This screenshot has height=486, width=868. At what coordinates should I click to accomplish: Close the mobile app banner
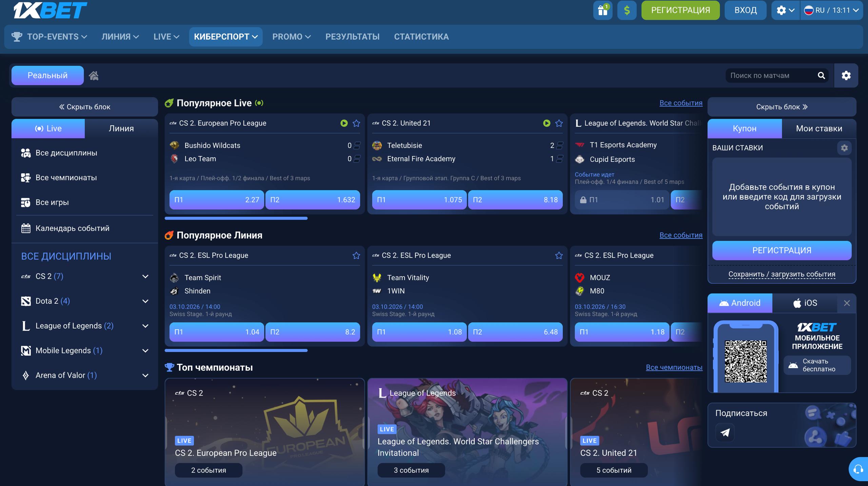pos(847,303)
